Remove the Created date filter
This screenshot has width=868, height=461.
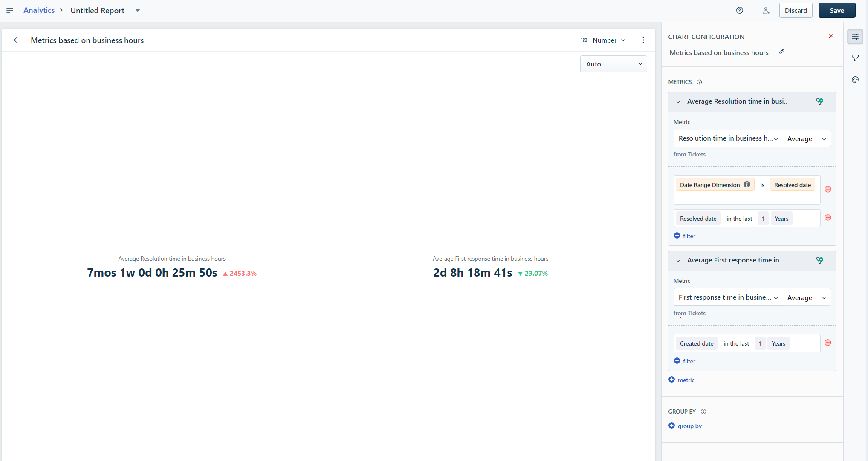pos(828,343)
